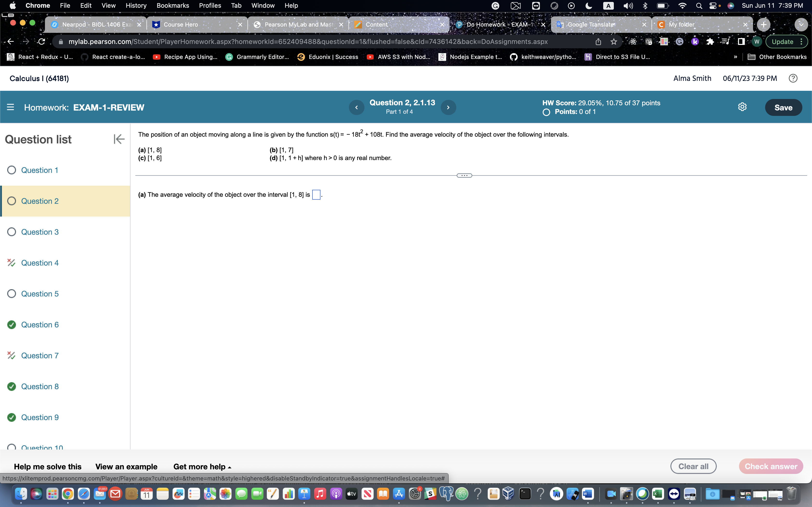Open the History menu in the menu bar
Viewport: 812px width, 507px height.
[136, 5]
